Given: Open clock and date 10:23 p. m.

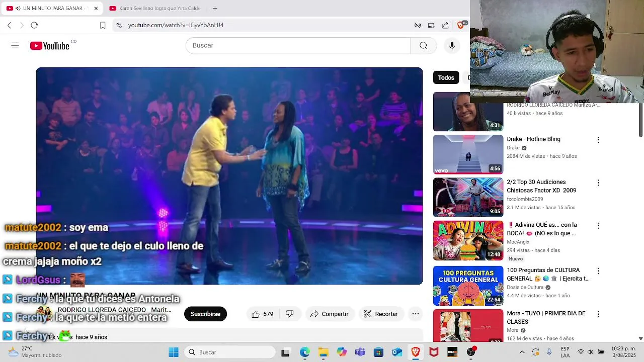Looking at the screenshot, I should pos(622,352).
